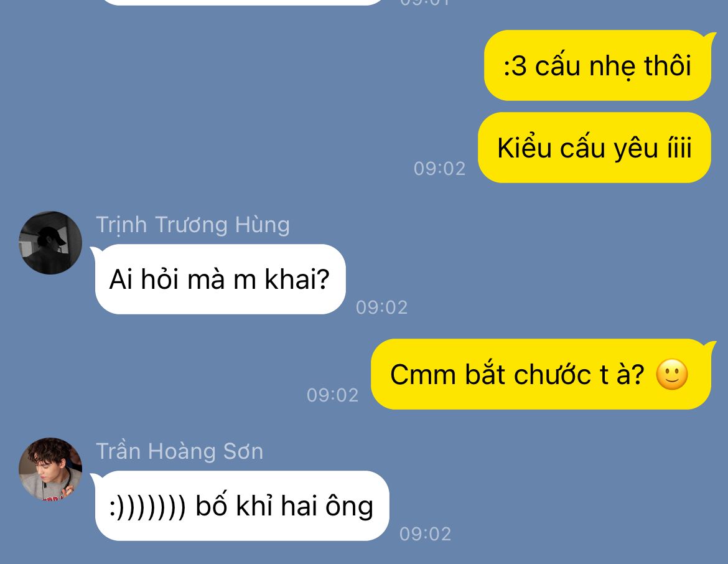Viewport: 728px width, 564px height.
Task: Tap the ':)))))))' text in Sơn's message
Action: [x=147, y=506]
